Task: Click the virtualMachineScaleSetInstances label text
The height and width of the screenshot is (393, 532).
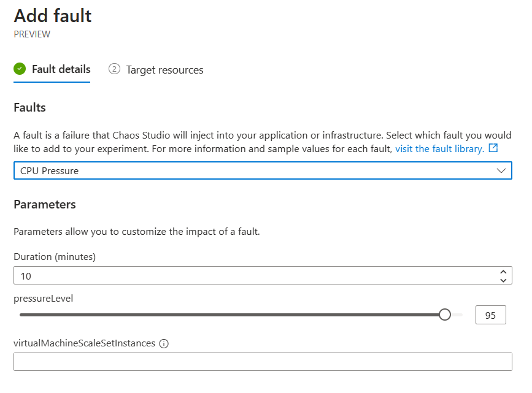Action: [84, 343]
